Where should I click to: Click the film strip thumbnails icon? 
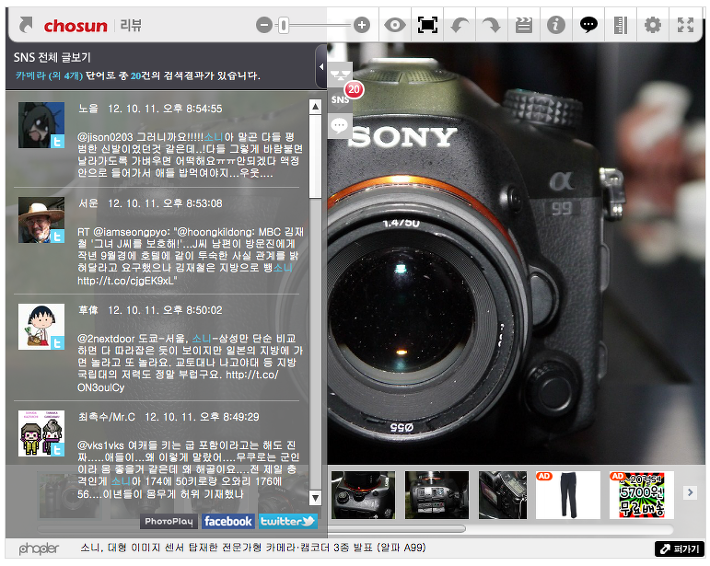point(620,25)
